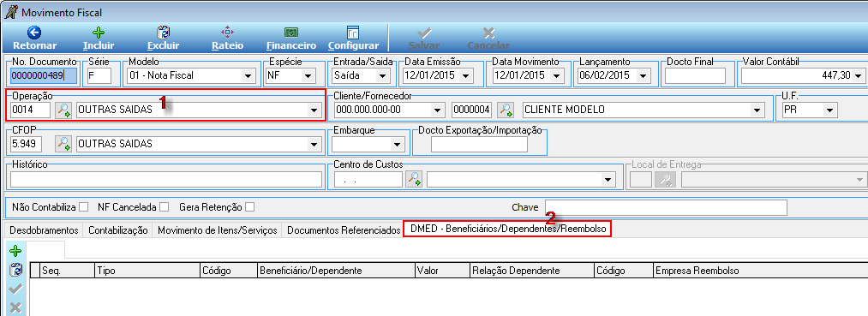Click the Empresa Reembolso column header
Image resolution: width=868 pixels, height=316 pixels.
click(761, 271)
